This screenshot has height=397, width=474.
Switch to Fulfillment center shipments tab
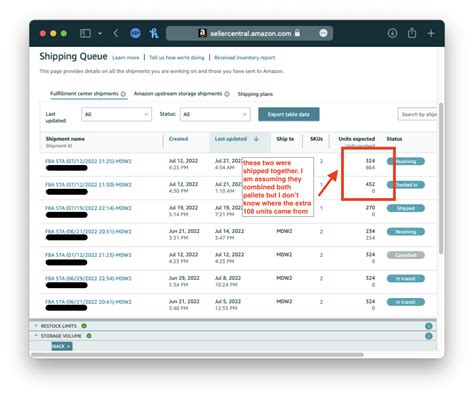click(84, 94)
